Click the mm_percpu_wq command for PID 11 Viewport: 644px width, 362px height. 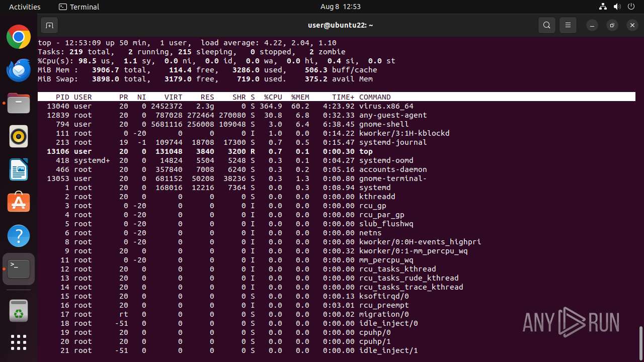[386, 260]
